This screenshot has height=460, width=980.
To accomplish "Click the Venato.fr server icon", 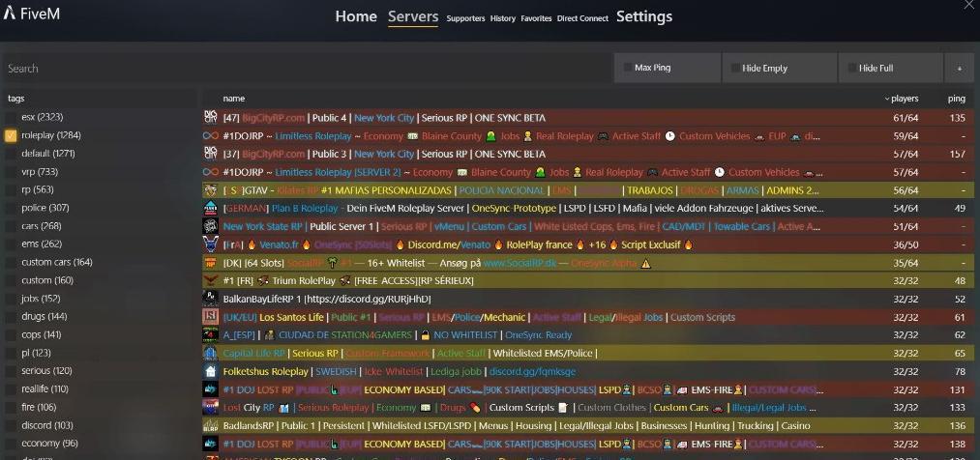I will click(x=210, y=244).
